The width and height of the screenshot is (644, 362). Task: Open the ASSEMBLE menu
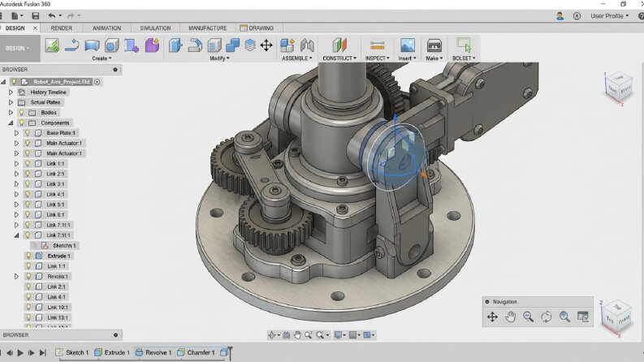pyautogui.click(x=296, y=58)
